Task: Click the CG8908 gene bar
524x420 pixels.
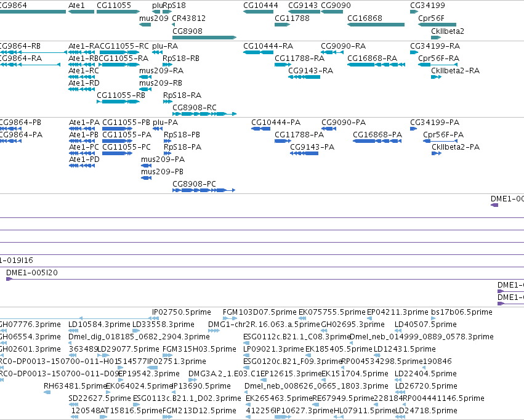Action: (x=204, y=38)
